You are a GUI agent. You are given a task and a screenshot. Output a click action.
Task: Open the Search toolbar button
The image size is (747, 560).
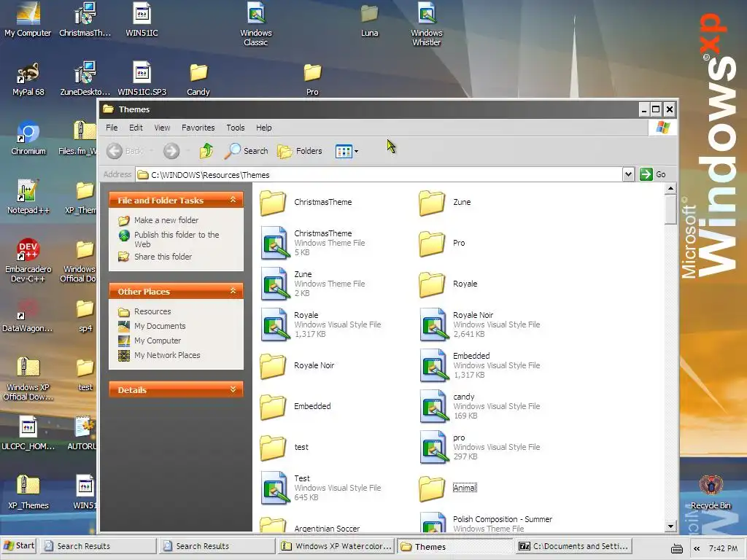[x=247, y=151]
